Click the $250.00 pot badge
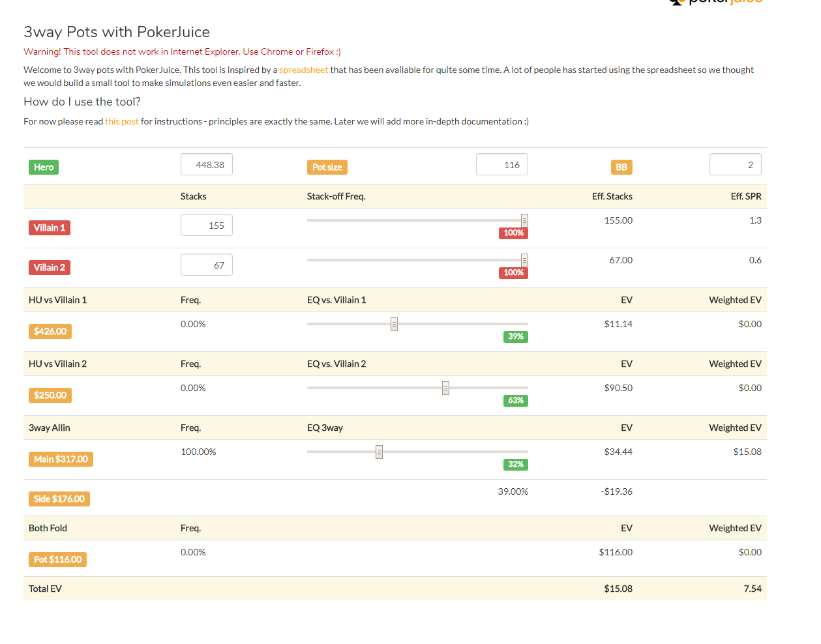 click(50, 396)
